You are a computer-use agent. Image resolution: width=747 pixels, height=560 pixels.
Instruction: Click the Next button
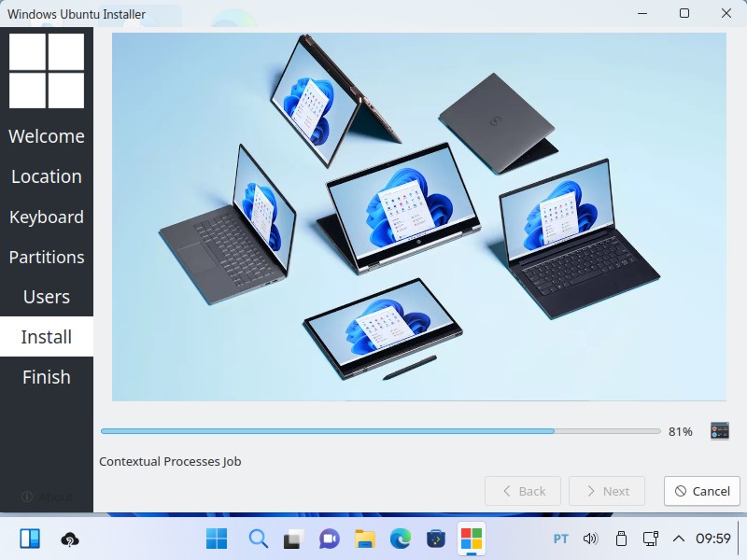[x=607, y=491]
